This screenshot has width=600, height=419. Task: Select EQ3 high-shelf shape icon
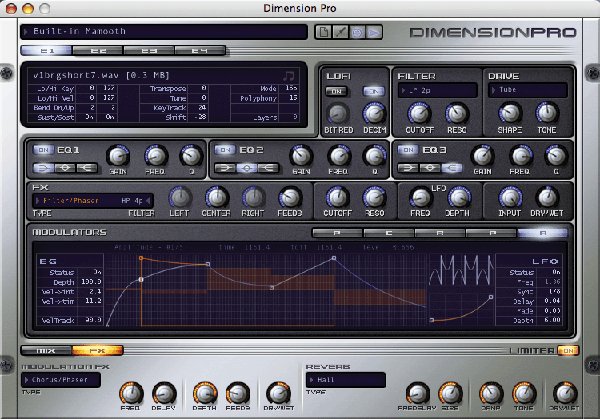coord(452,168)
